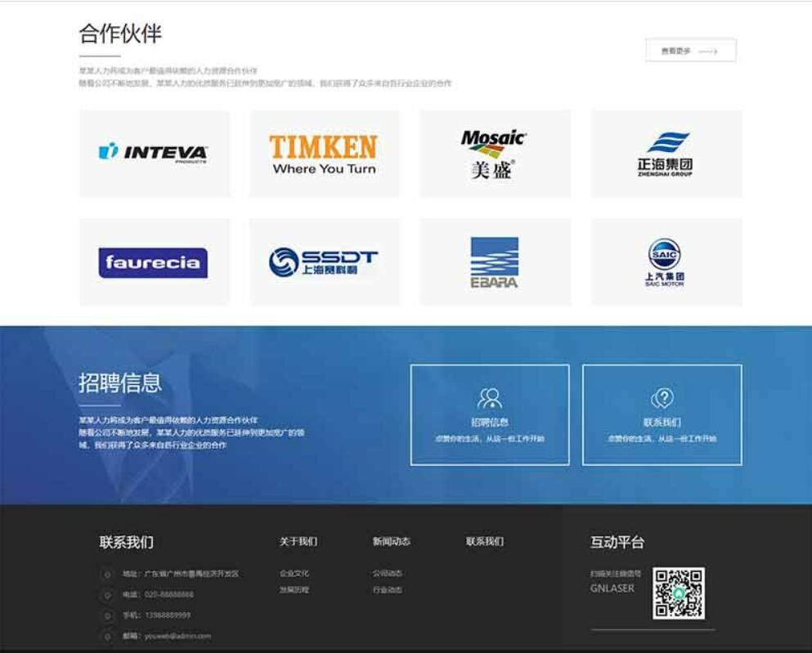812x653 pixels.
Task: Open 行业动态 footer link
Action: pyautogui.click(x=388, y=589)
